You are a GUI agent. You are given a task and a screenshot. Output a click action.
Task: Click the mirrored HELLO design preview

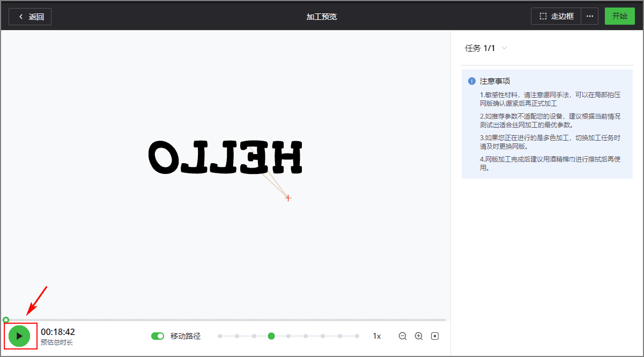coord(225,157)
